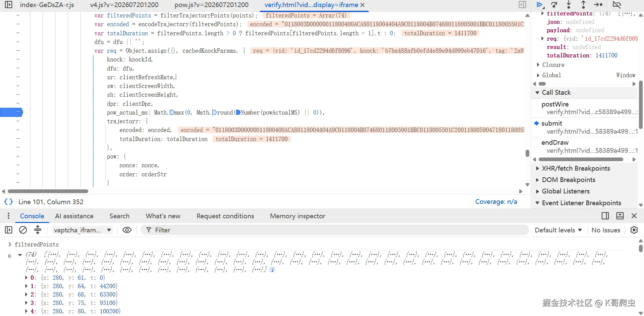This screenshot has height=316, width=644.
Task: Click the Coverage: n/a link
Action: (x=496, y=202)
